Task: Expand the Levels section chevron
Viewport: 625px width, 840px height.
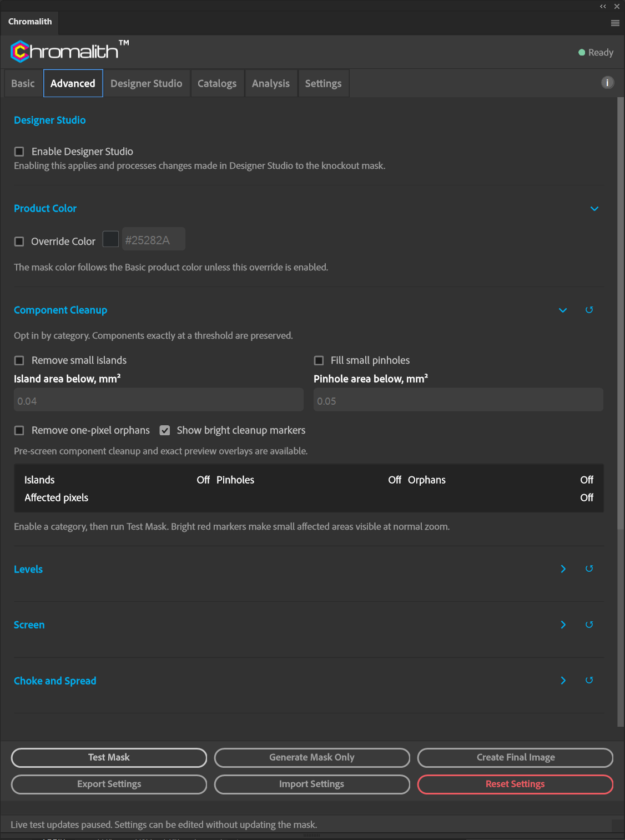Action: click(x=563, y=569)
